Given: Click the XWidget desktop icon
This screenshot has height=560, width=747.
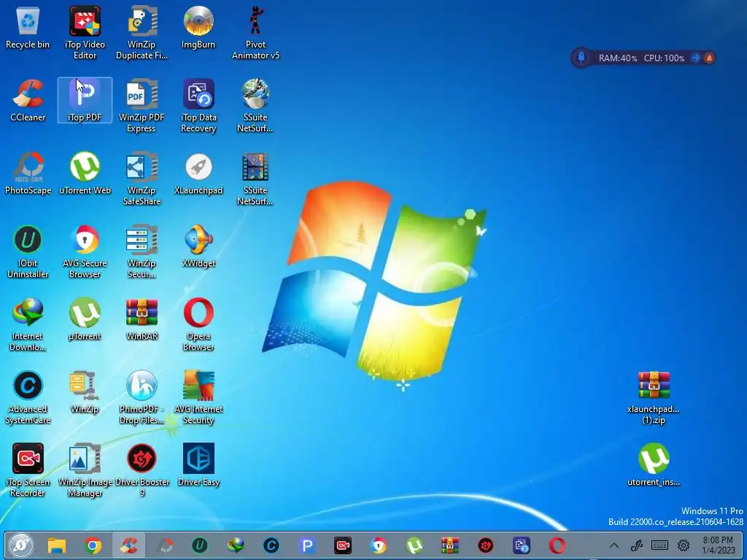Looking at the screenshot, I should point(198,246).
